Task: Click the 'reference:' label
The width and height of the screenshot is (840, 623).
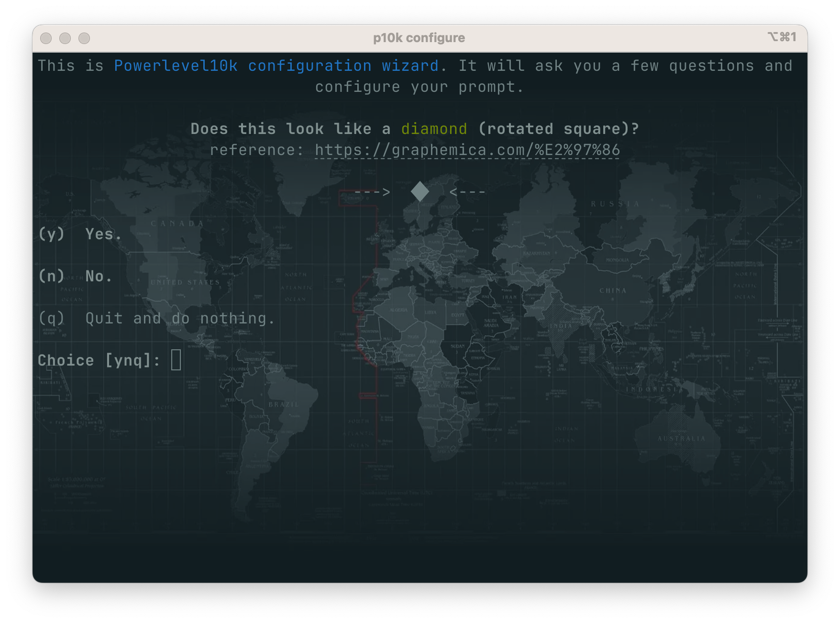Action: point(257,150)
